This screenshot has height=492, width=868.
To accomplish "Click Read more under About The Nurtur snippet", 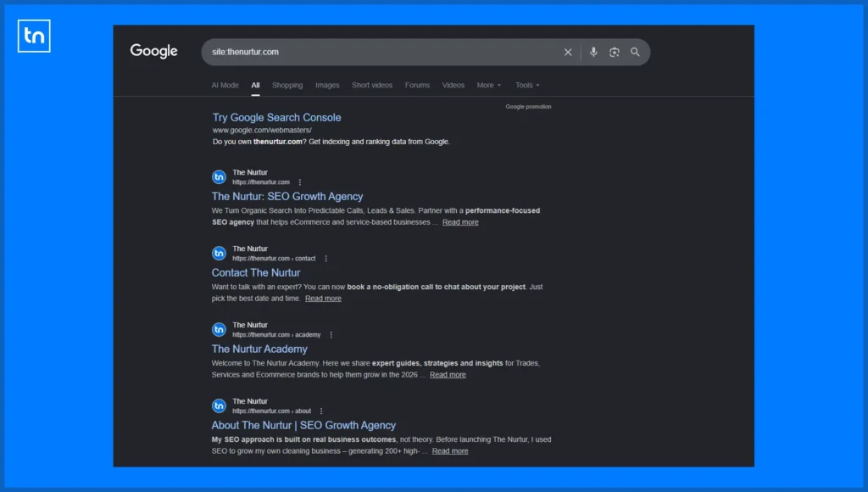I will tap(450, 451).
